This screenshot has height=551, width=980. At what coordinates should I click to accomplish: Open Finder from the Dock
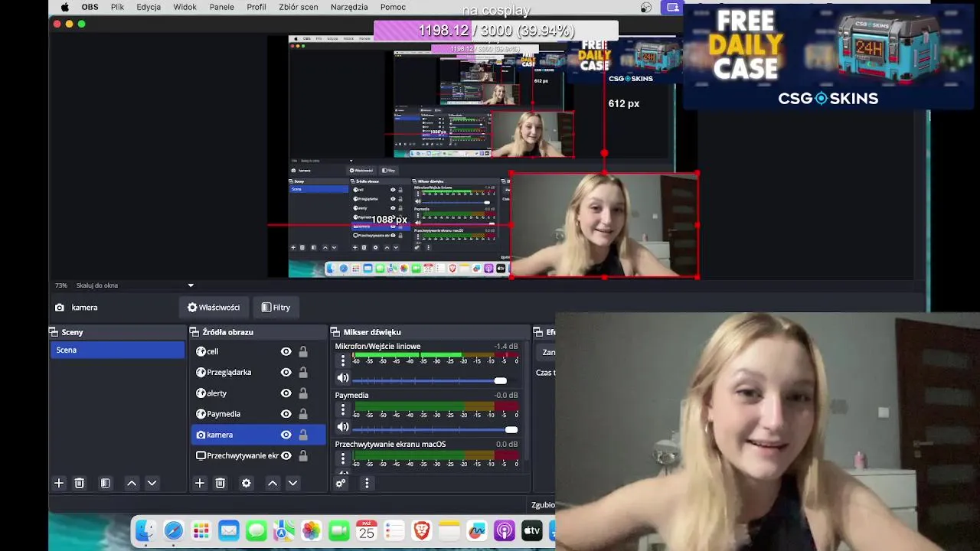click(145, 531)
